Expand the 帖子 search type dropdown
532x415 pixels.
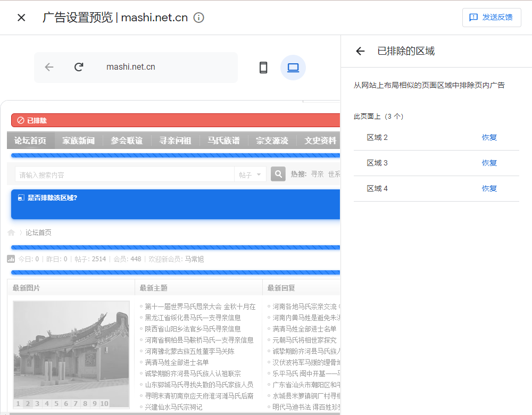point(250,175)
